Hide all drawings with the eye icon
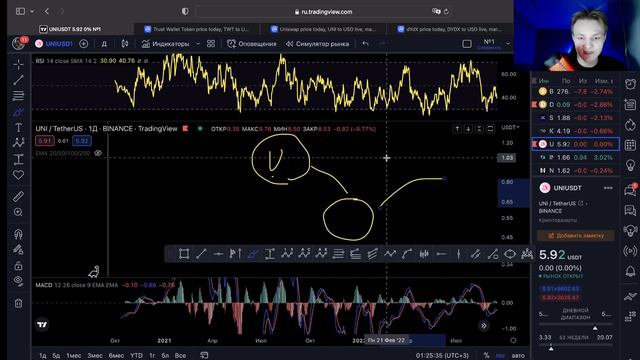640x360 pixels. tap(18, 281)
